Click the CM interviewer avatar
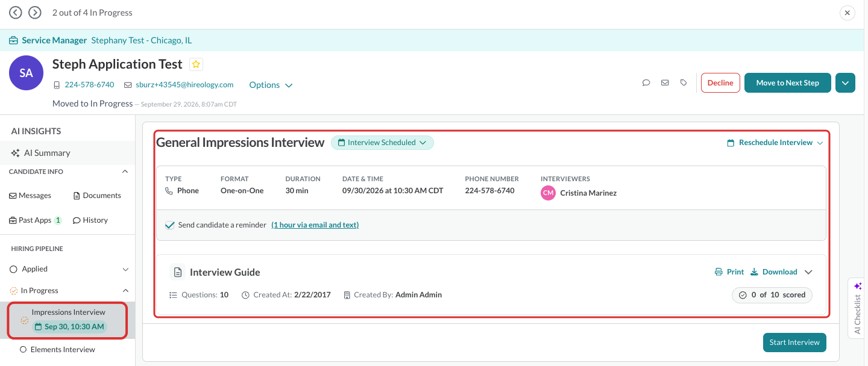 pyautogui.click(x=548, y=193)
